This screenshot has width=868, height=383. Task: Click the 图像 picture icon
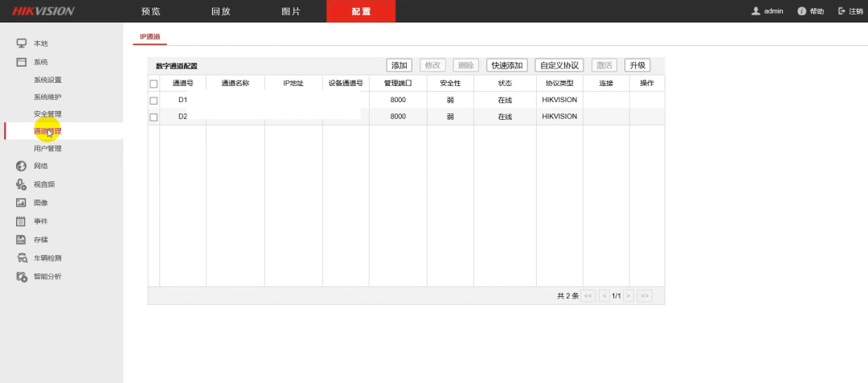22,203
